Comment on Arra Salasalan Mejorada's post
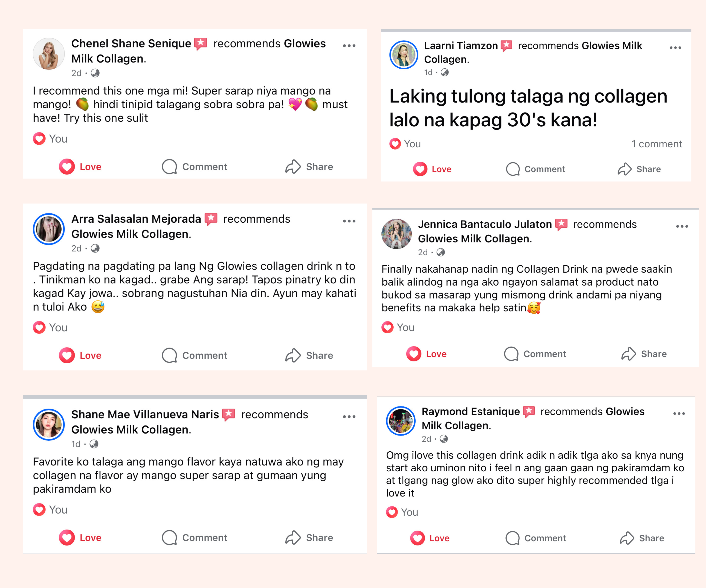 195,355
